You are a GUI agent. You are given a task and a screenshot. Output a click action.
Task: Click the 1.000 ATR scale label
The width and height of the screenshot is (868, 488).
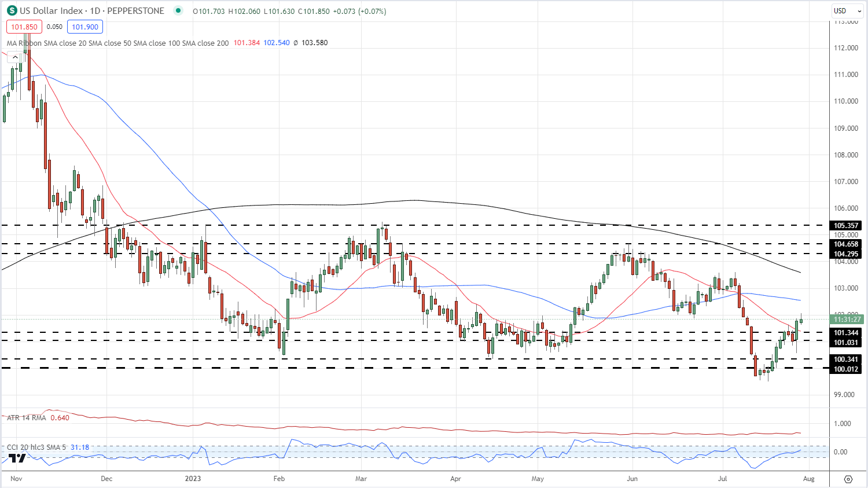click(843, 424)
